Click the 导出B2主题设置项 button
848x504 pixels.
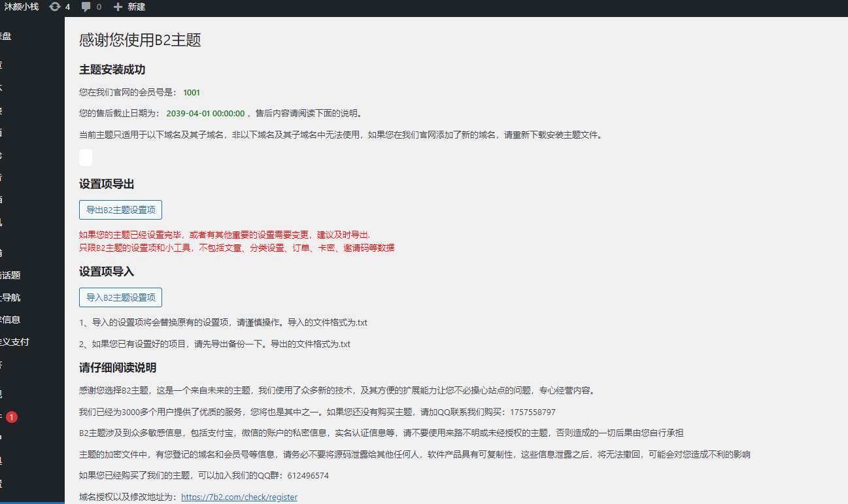[x=120, y=210]
